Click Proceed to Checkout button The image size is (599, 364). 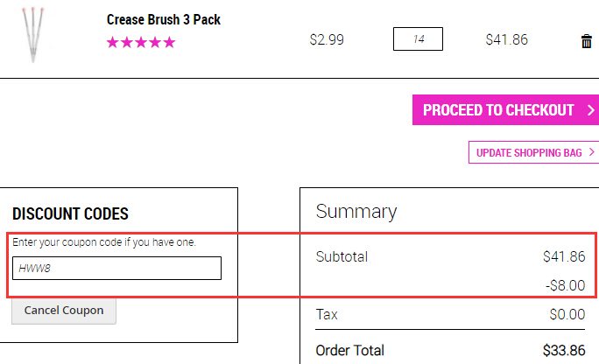[x=505, y=110]
